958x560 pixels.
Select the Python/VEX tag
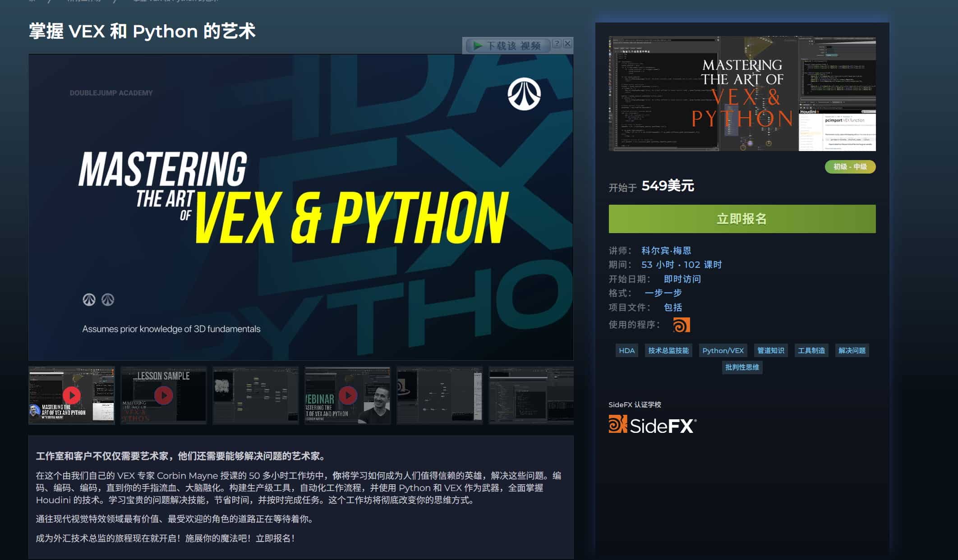[x=723, y=350]
